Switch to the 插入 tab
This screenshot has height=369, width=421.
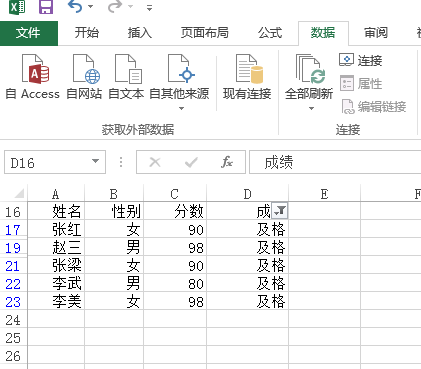tap(140, 33)
